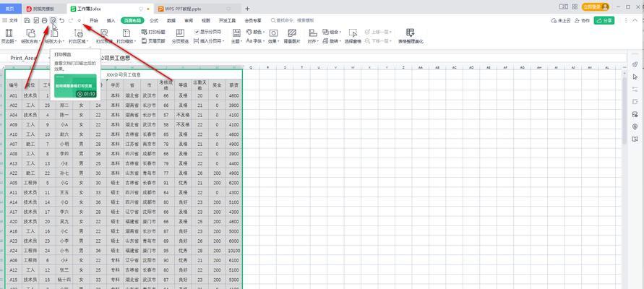Select cell containing 10100 in salary column

tap(233, 251)
